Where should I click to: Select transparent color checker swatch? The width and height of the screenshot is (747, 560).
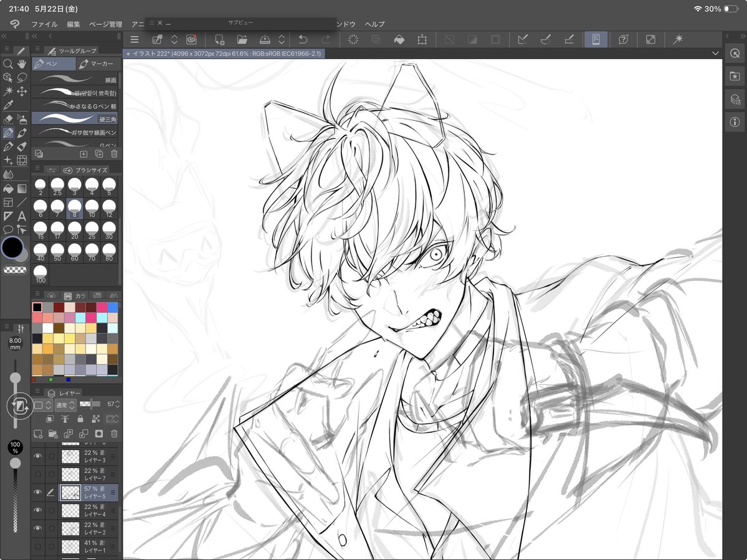coord(14,270)
